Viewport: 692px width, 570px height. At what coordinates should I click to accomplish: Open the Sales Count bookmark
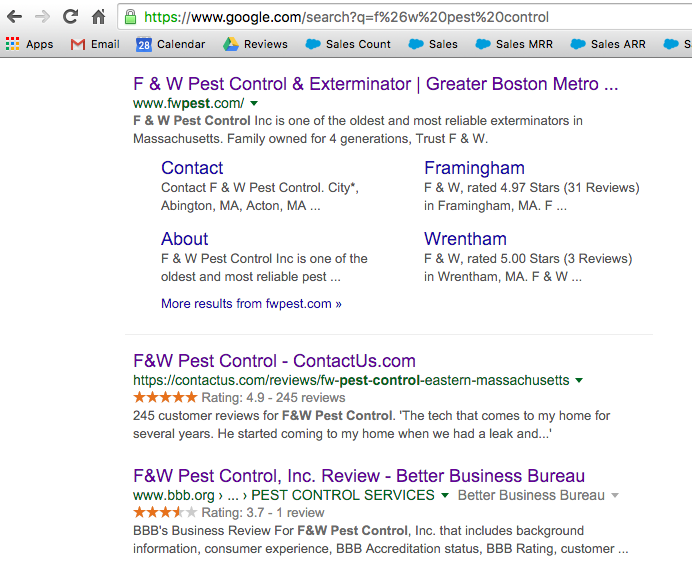[x=348, y=44]
